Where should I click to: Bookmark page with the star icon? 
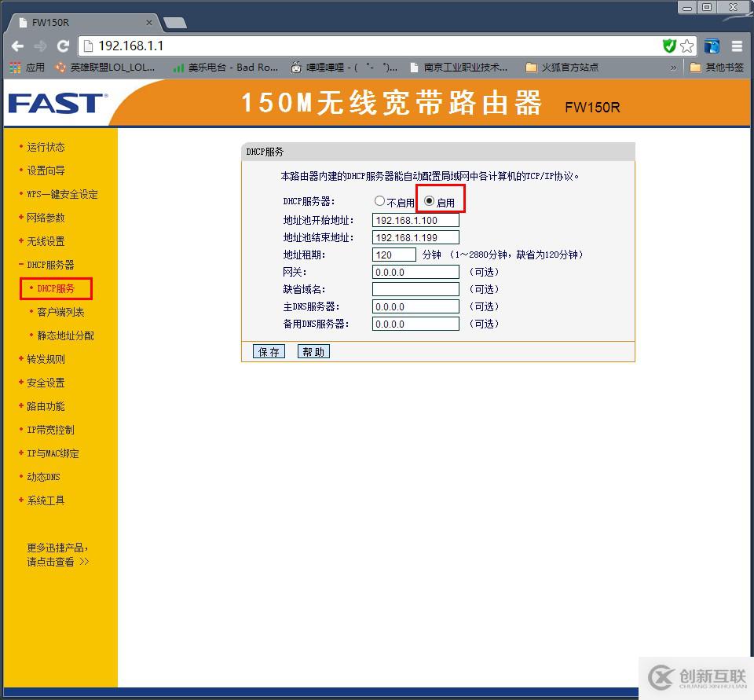[687, 46]
